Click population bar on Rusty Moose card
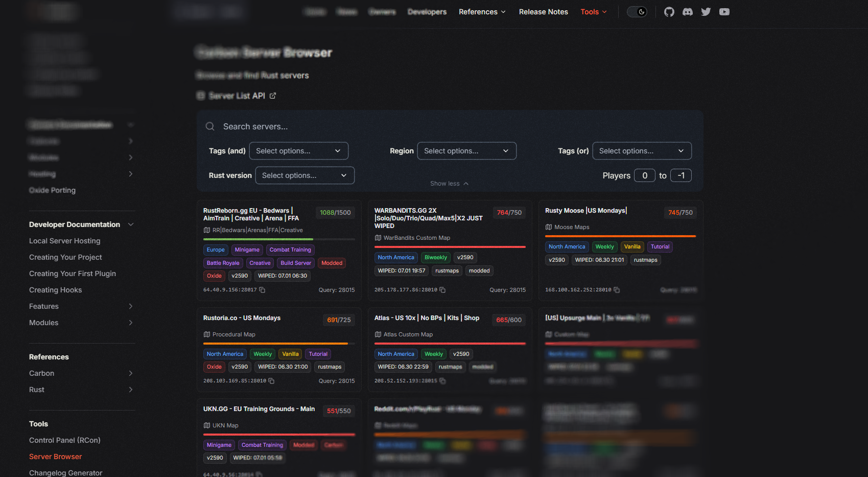Viewport: 868px width, 477px height. point(620,236)
